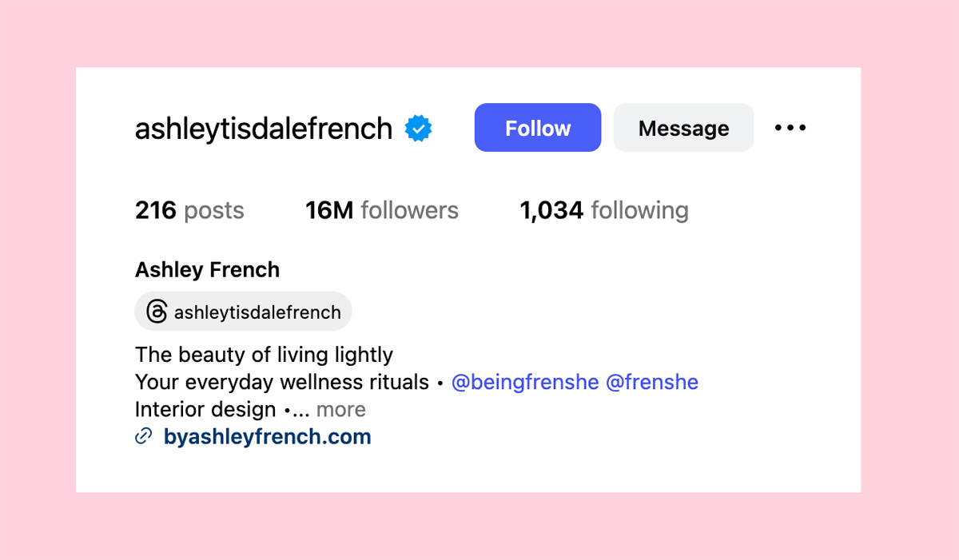
Task: Click the 'Interior design' bio line
Action: point(205,409)
